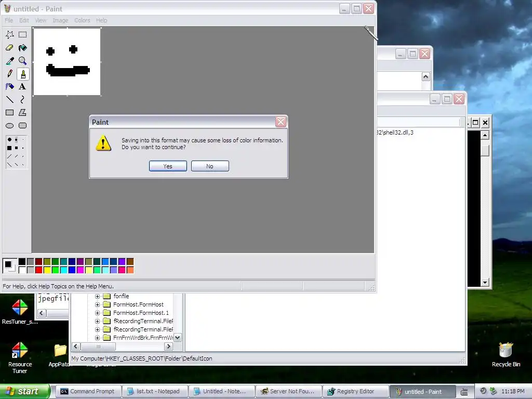Choose the large square brush shape

pyautogui.click(x=9, y=148)
